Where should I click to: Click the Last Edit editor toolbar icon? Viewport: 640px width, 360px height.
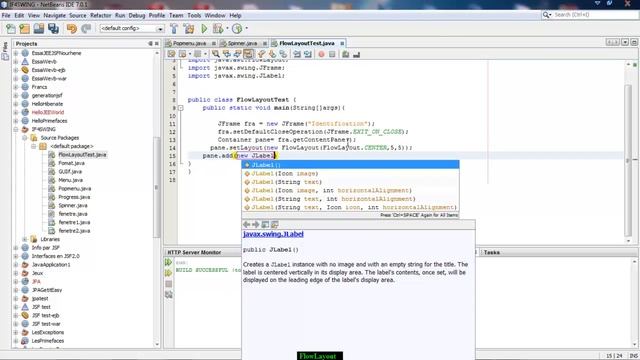(x=171, y=54)
